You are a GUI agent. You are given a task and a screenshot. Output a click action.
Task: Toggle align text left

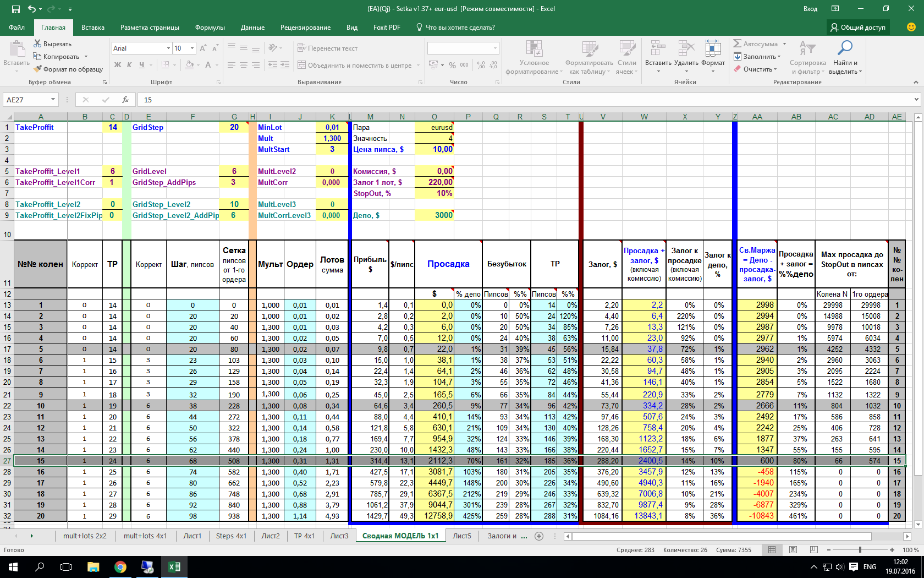pos(232,65)
